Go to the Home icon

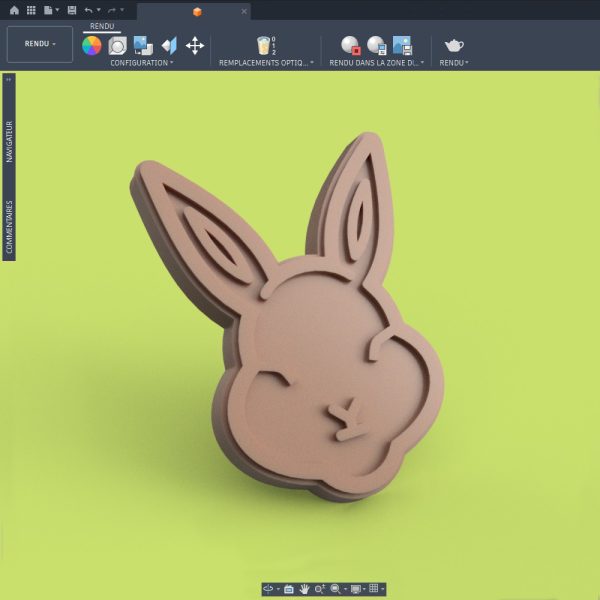[x=14, y=10]
